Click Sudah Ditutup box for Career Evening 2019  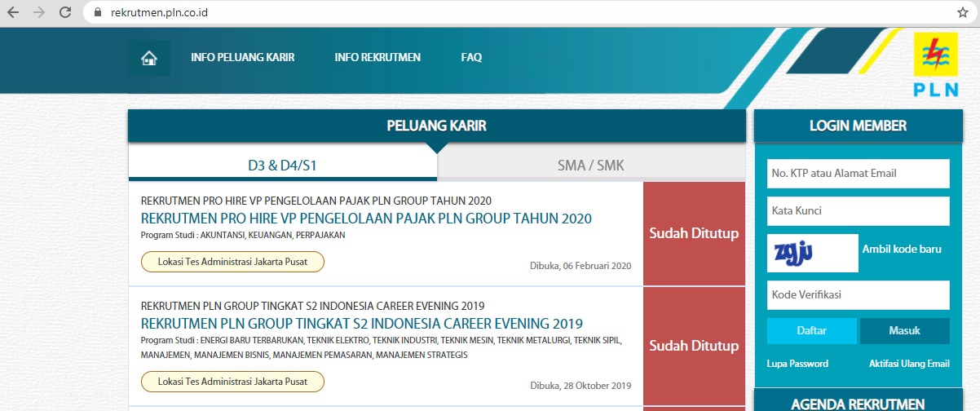click(694, 346)
